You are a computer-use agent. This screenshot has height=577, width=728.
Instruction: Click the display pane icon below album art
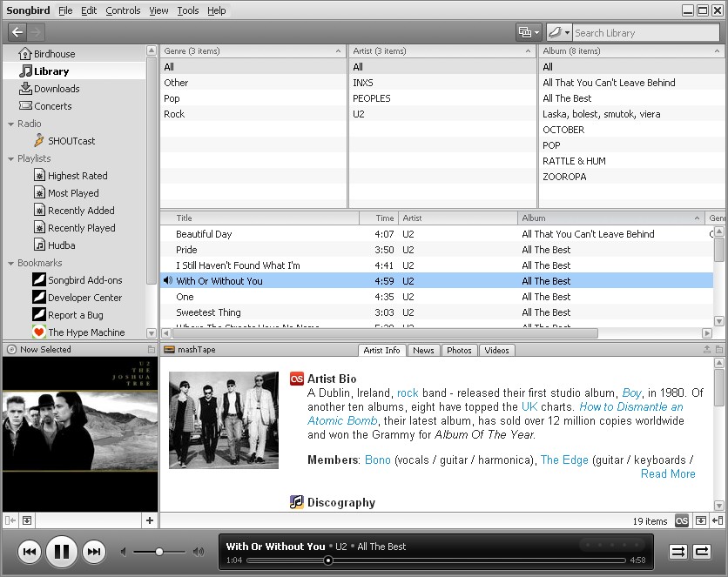[x=27, y=520]
